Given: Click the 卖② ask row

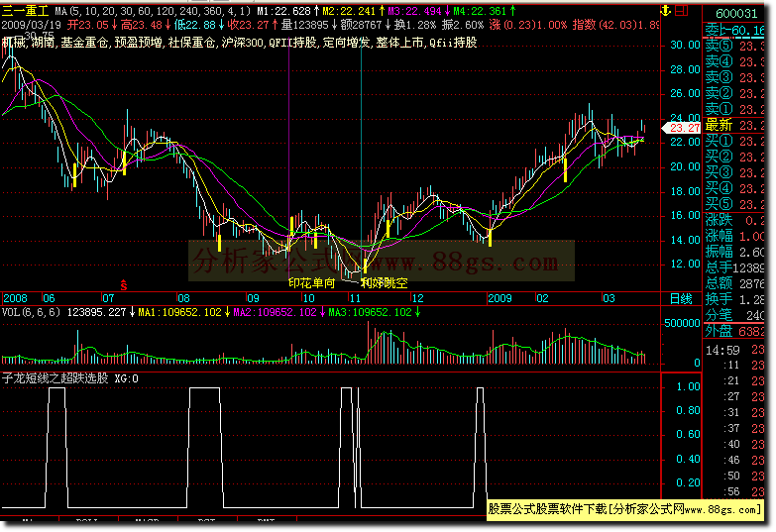Looking at the screenshot, I should tap(734, 93).
